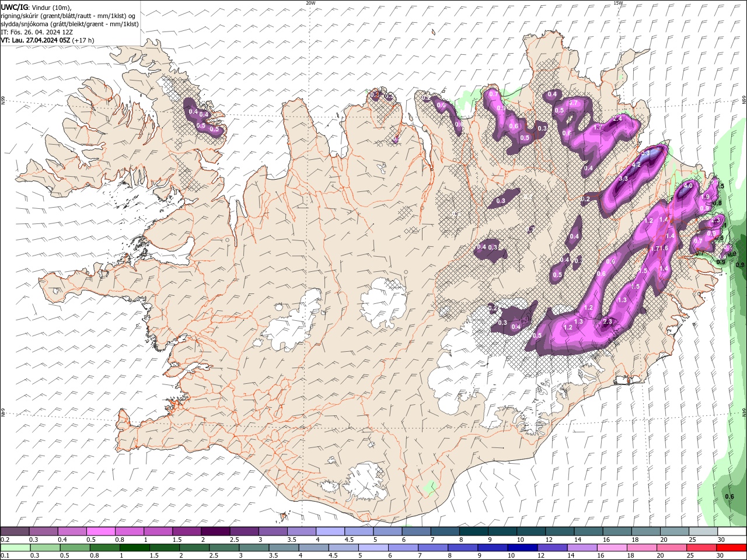Click the 'VT: Lau. 27.04.2024 05Z (+17 h)' line
The width and height of the screenshot is (747, 560).
coord(48,40)
